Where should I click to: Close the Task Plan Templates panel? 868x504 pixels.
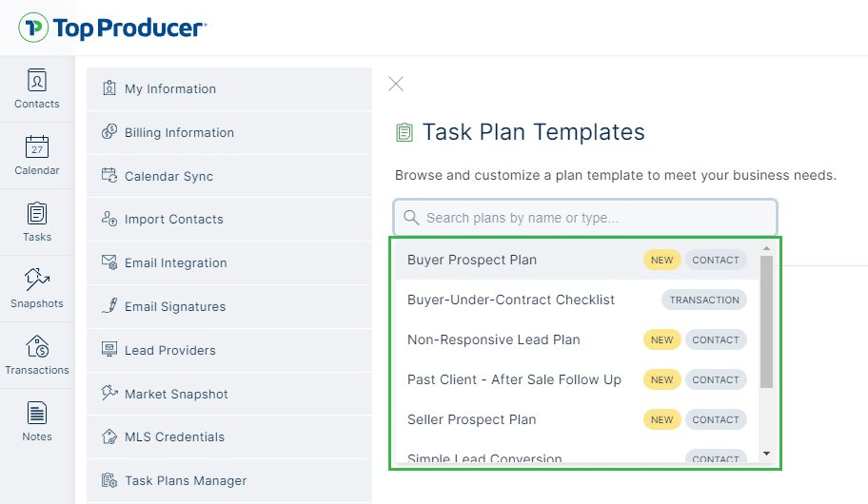[396, 84]
